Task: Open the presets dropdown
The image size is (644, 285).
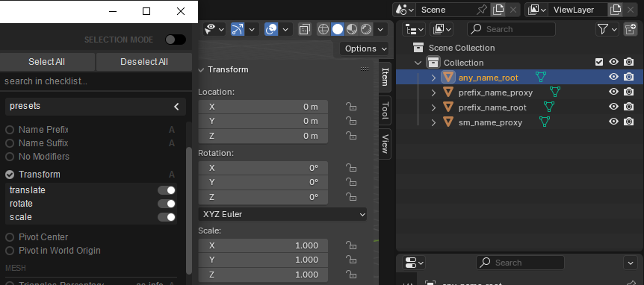Action: (96, 106)
